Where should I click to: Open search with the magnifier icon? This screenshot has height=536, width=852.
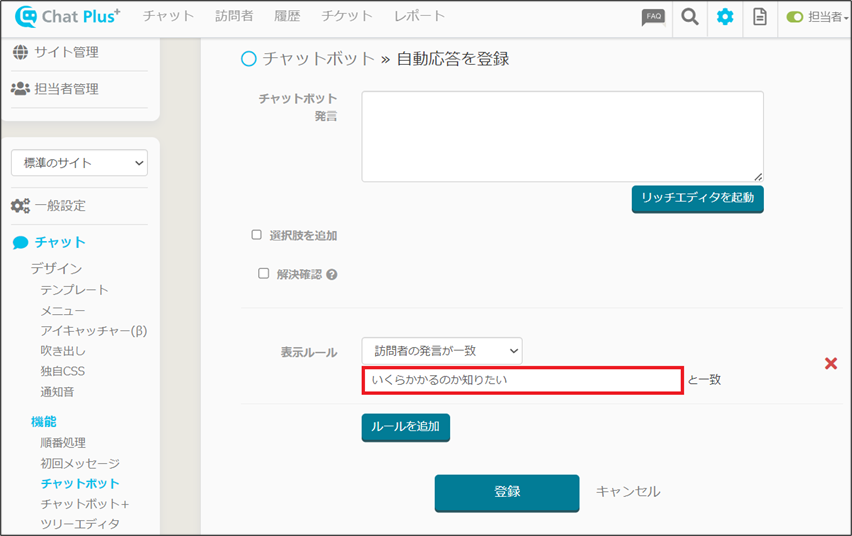coord(689,17)
